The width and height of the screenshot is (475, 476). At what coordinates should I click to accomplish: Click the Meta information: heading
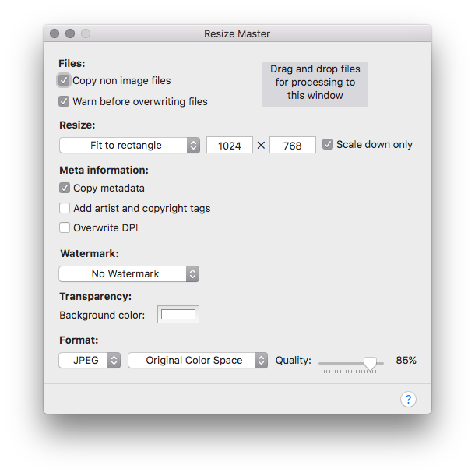point(104,171)
